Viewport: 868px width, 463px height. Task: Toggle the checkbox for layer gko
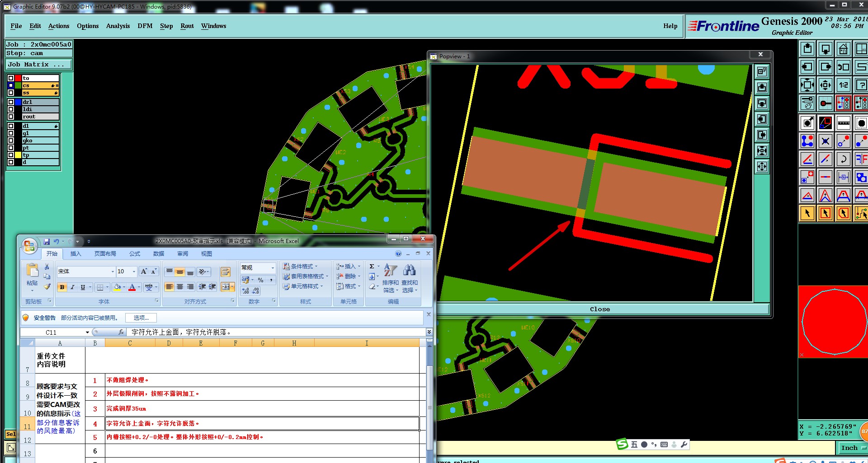click(11, 140)
